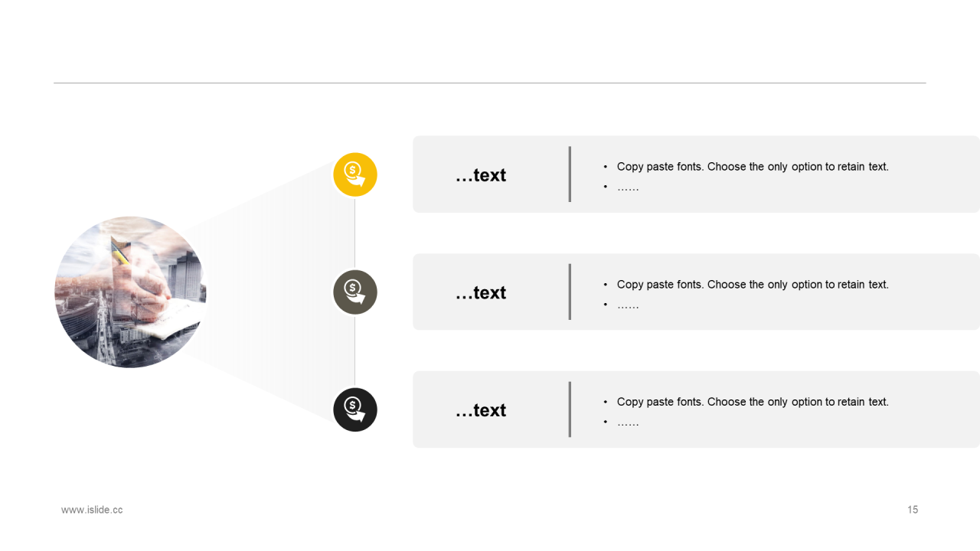Viewport: 980px width, 551px height.
Task: Click the yellow money-hand circle icon
Action: click(x=355, y=174)
